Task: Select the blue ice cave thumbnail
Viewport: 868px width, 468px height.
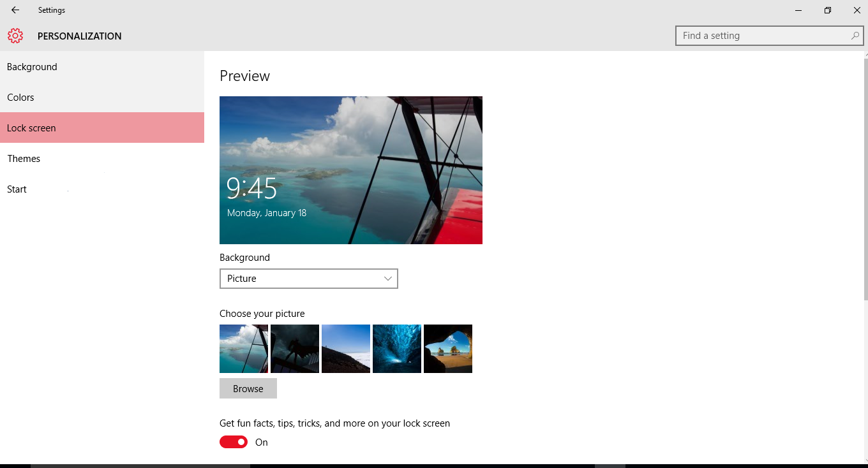Action: 397,349
